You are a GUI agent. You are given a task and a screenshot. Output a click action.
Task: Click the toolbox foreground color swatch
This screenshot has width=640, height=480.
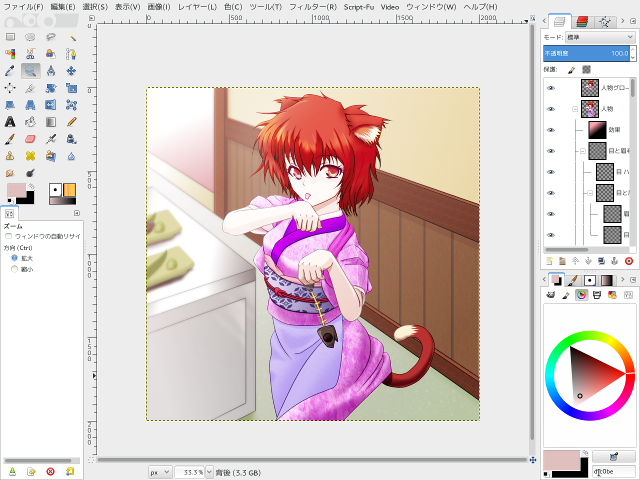pyautogui.click(x=16, y=190)
